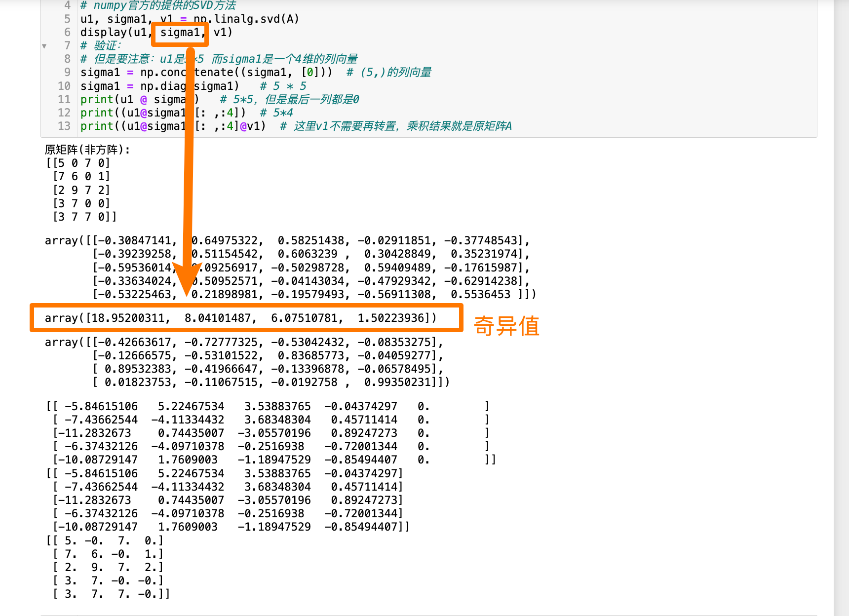Click the @v1 multiplication on line 13

pyautogui.click(x=253, y=126)
